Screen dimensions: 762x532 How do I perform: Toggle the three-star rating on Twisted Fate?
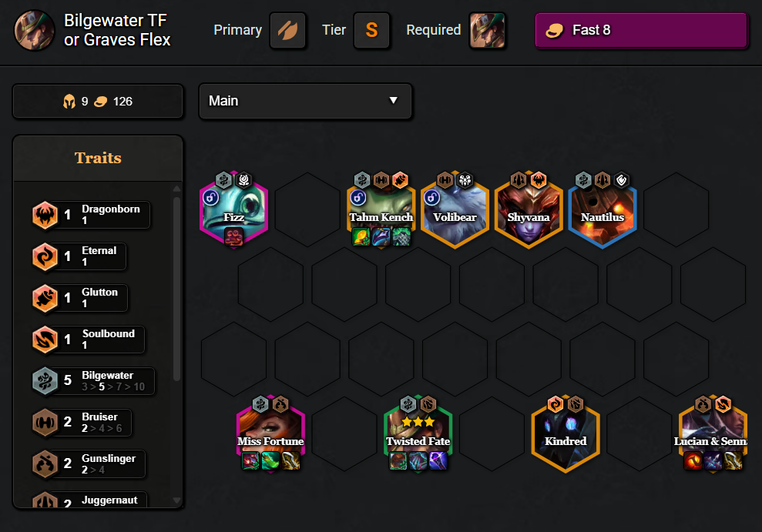418,422
